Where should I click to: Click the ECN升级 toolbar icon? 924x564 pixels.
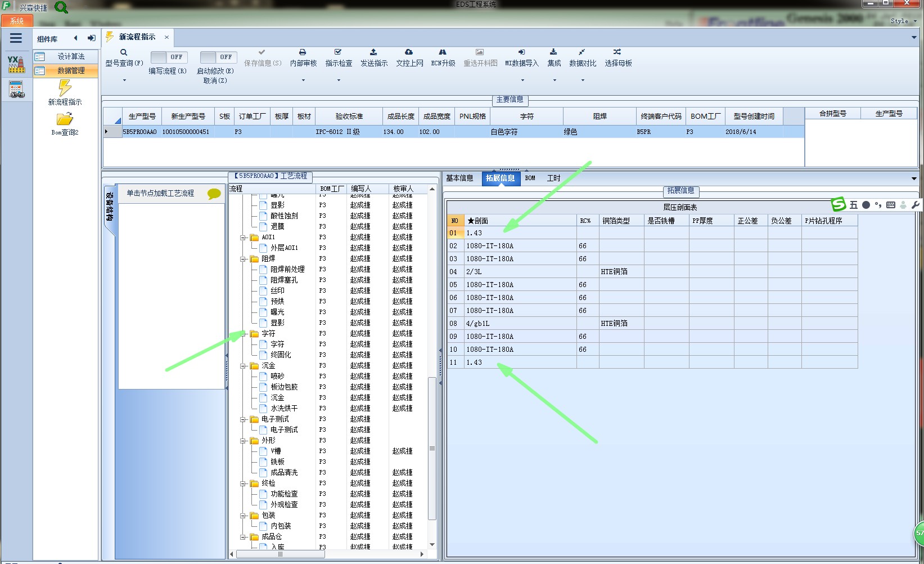[443, 52]
